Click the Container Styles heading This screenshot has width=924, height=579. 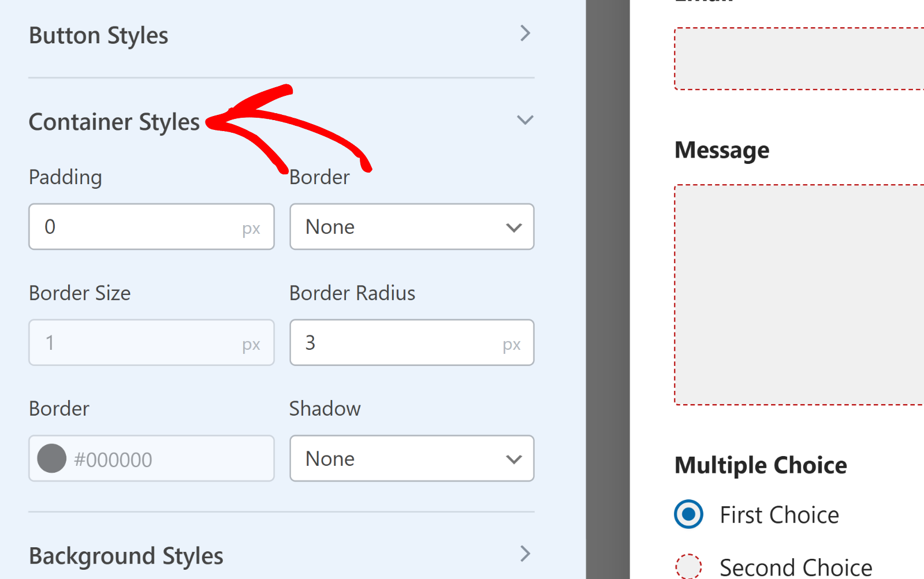point(114,121)
